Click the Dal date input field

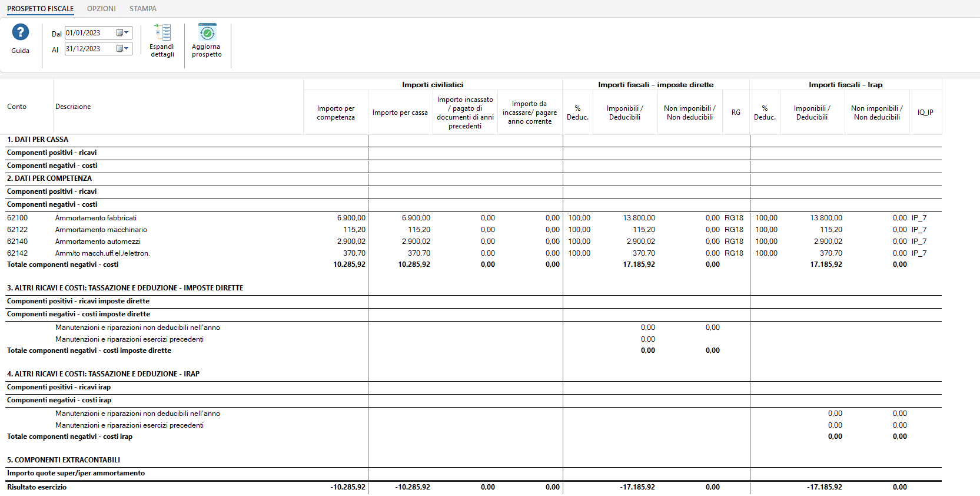89,33
